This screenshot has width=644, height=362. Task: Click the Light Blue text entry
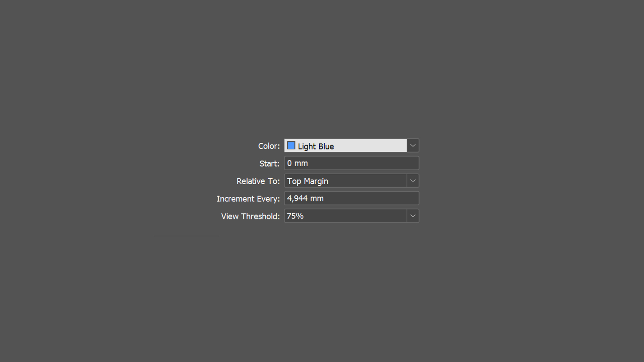[316, 146]
